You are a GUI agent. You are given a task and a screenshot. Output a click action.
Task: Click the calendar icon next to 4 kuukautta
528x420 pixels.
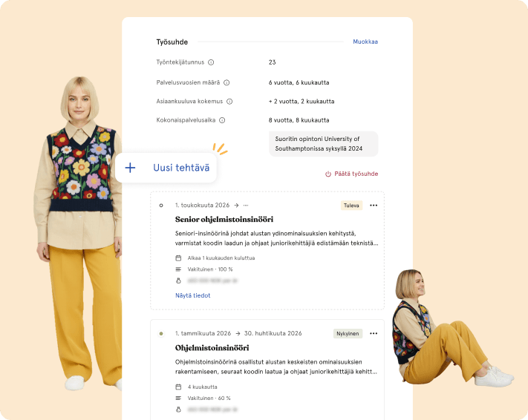pos(178,387)
